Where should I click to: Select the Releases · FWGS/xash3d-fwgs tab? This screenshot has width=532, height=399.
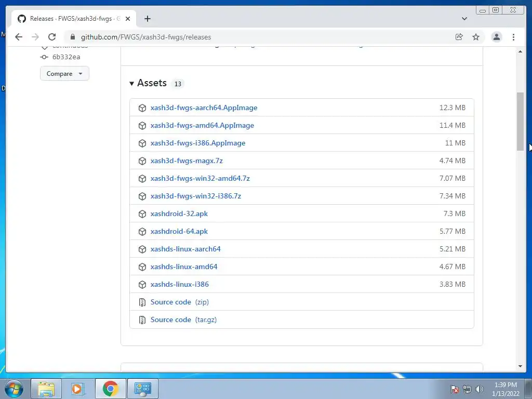pyautogui.click(x=74, y=19)
